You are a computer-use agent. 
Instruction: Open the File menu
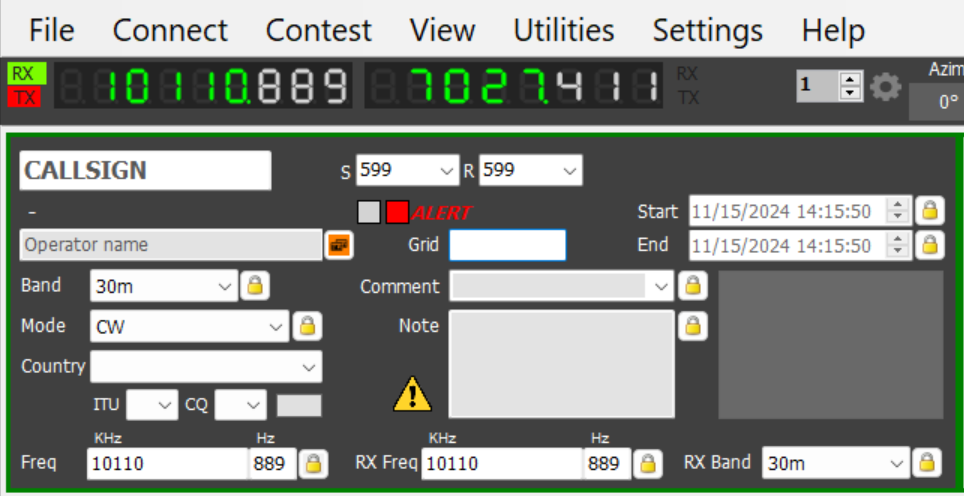[52, 30]
